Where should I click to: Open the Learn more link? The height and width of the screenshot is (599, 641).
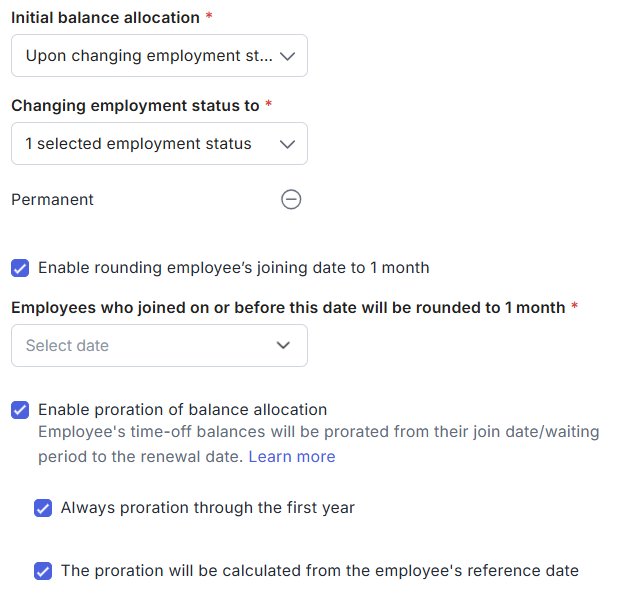pos(291,457)
